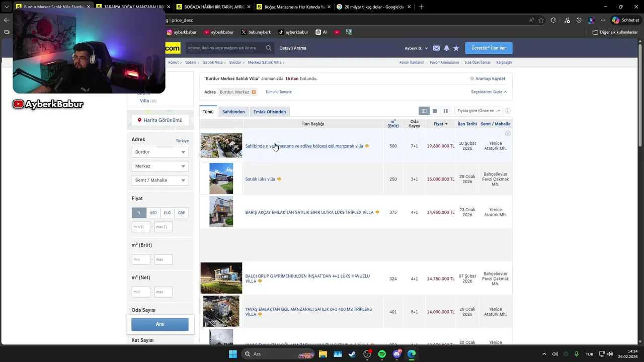This screenshot has height=362, width=644.
Task: Click Karşılaştır link
Action: 504,62
